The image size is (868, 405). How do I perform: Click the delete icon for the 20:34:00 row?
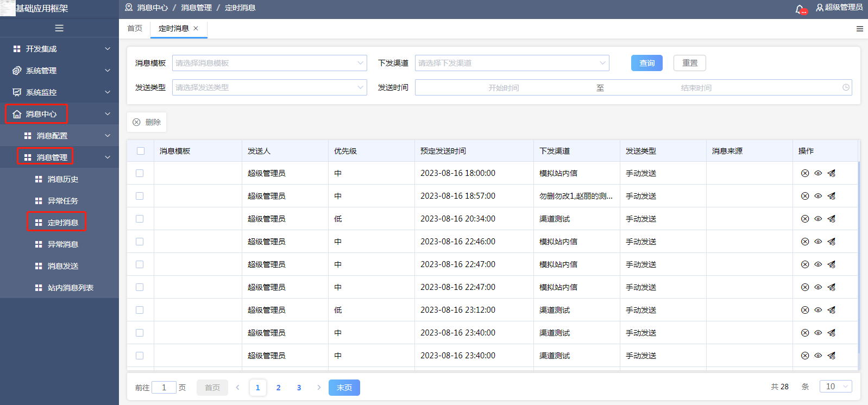(805, 219)
